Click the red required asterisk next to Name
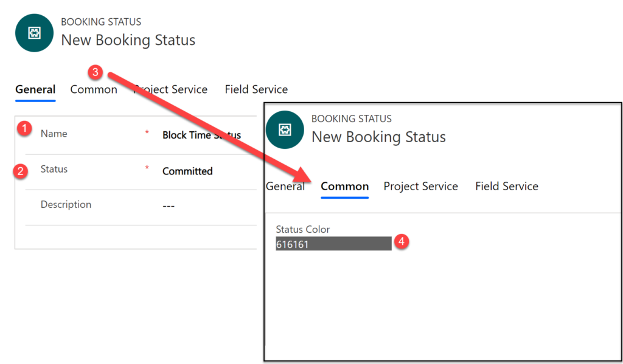The image size is (623, 364). 146,134
